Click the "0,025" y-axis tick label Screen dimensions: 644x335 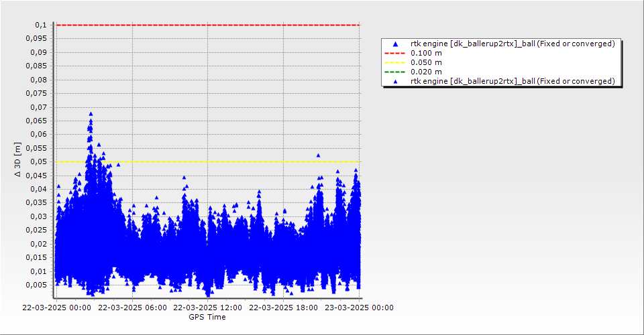pyautogui.click(x=36, y=230)
